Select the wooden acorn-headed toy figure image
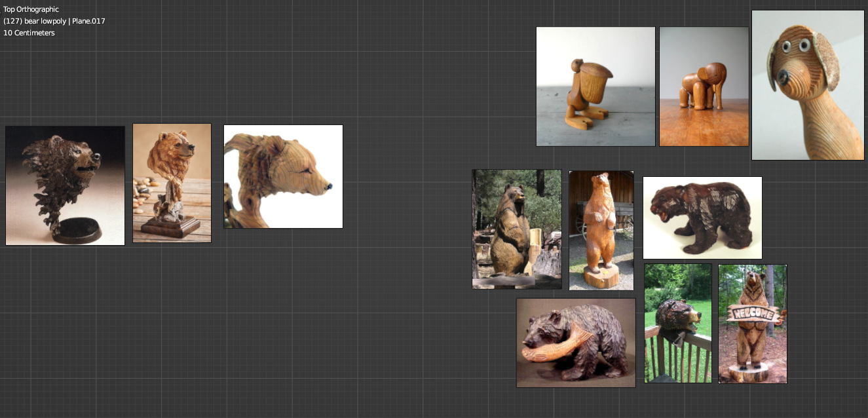Viewport: 868px width, 418px height. [x=595, y=86]
